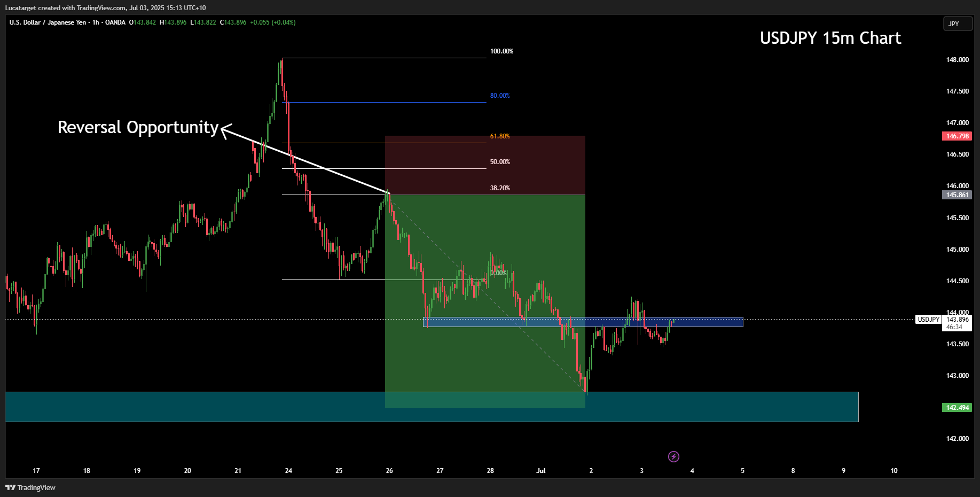
Task: Click the 100.00% Fibonacci level label
Action: pyautogui.click(x=501, y=51)
